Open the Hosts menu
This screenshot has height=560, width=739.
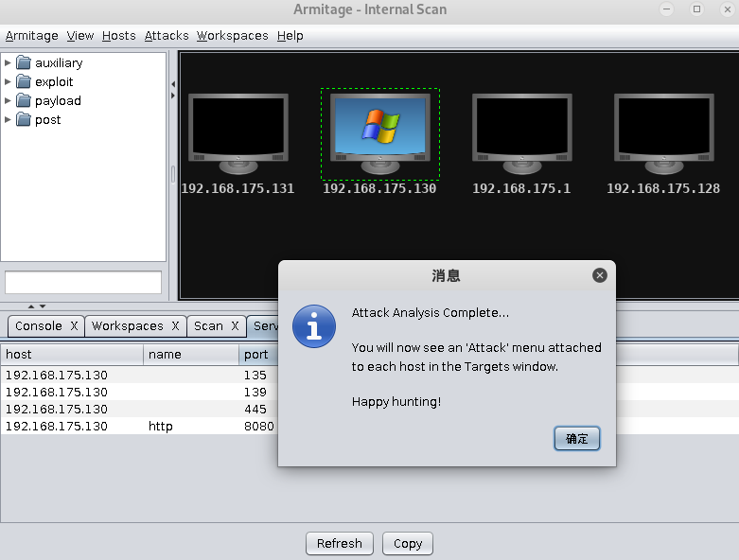coord(119,36)
